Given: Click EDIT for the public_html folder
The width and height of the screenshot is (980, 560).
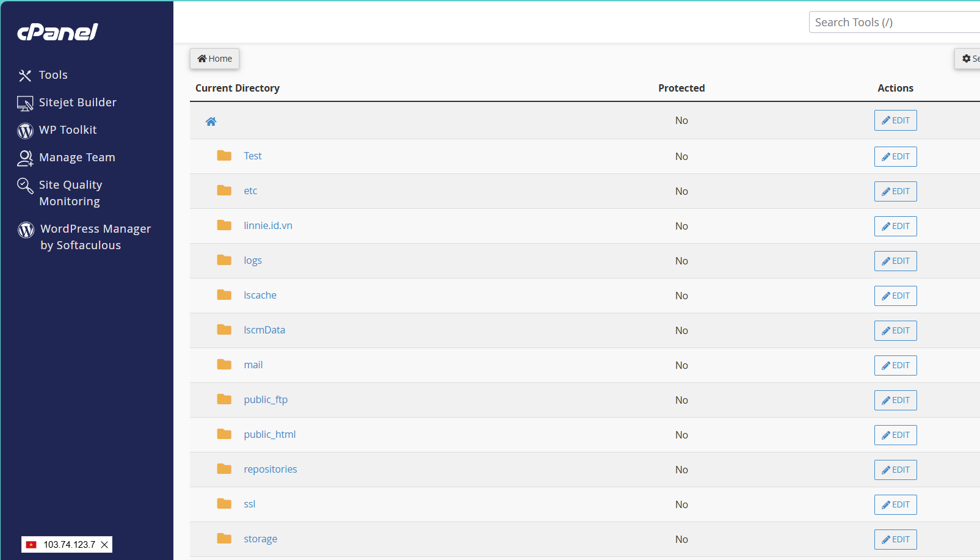Looking at the screenshot, I should pyautogui.click(x=895, y=435).
